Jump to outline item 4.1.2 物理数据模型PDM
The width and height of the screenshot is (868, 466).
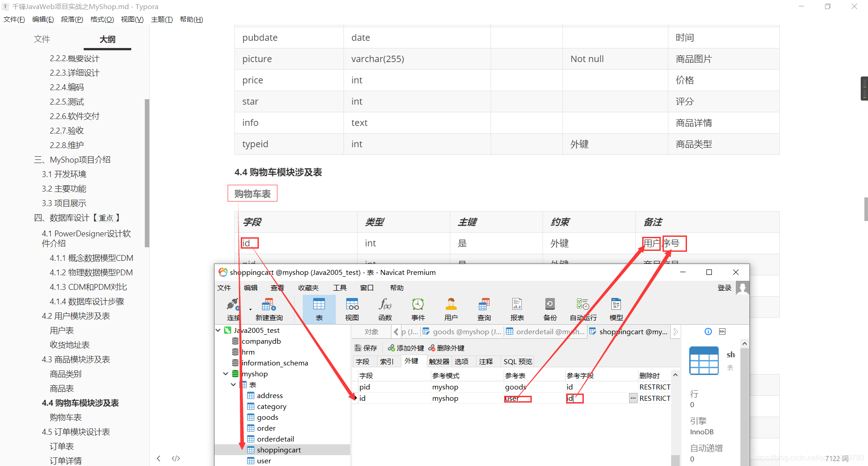(x=91, y=272)
